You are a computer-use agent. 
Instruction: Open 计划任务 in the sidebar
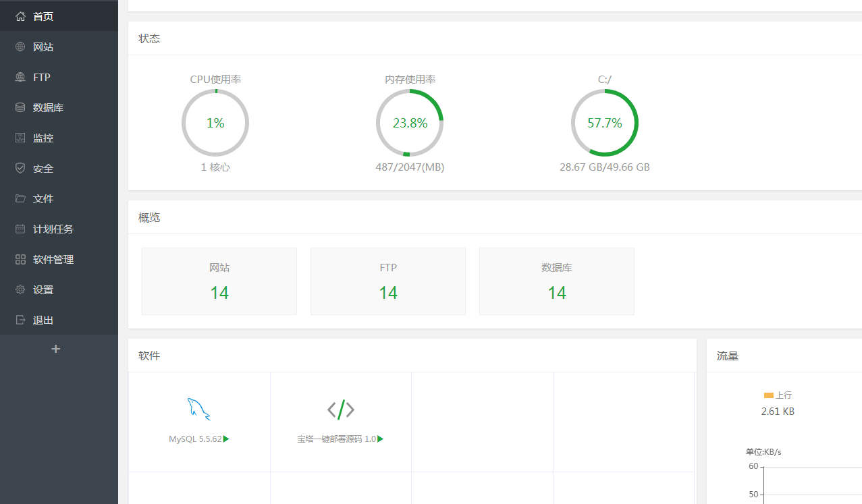coord(59,229)
